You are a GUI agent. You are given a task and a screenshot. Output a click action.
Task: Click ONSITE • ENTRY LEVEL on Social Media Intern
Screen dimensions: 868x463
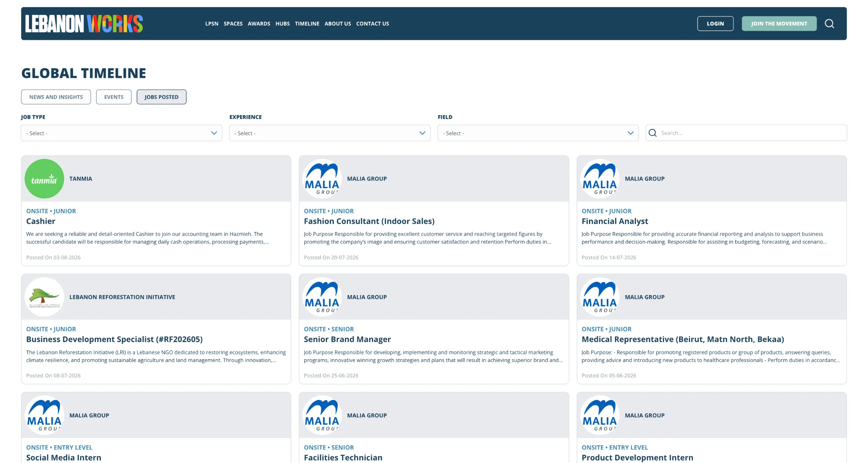pos(59,447)
